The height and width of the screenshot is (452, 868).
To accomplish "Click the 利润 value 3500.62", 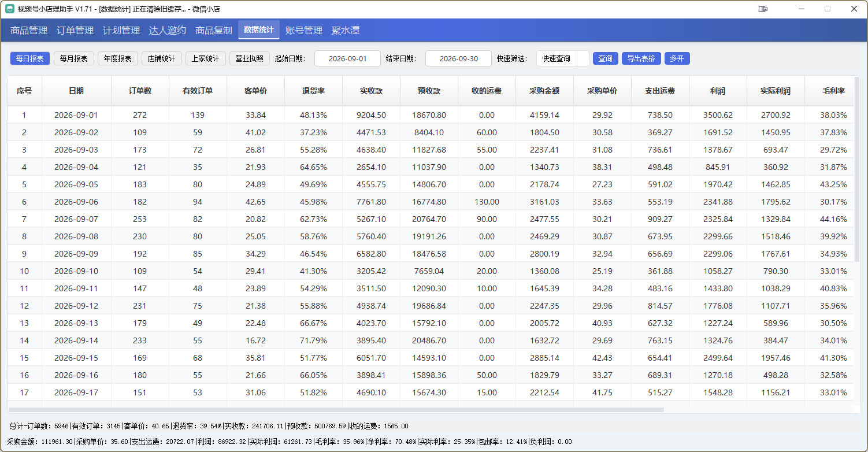I will click(718, 115).
